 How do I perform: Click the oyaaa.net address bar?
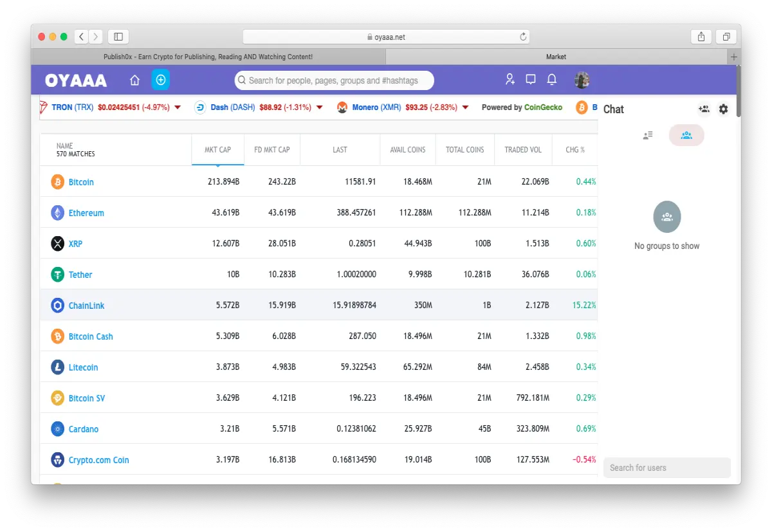[386, 37]
